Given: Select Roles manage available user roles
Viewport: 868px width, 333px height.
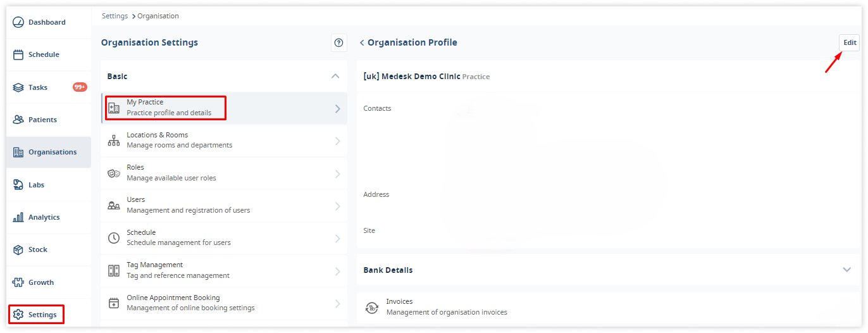Looking at the screenshot, I should (224, 173).
